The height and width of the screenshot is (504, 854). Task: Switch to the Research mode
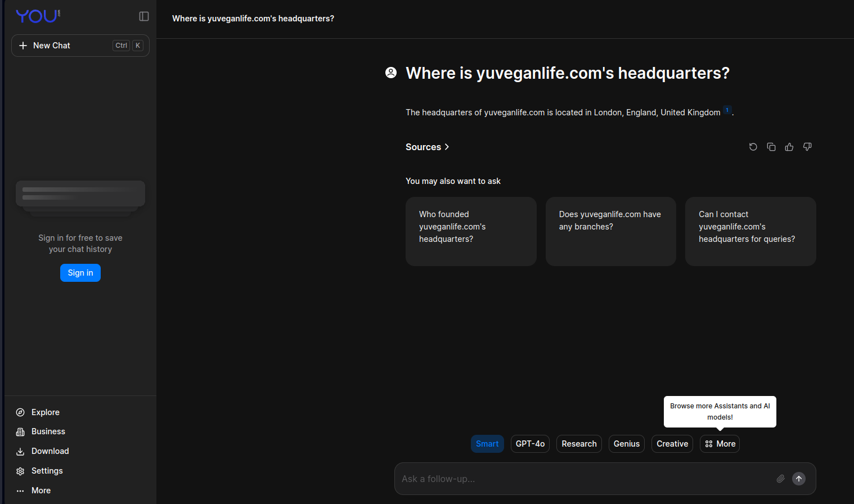[579, 444]
